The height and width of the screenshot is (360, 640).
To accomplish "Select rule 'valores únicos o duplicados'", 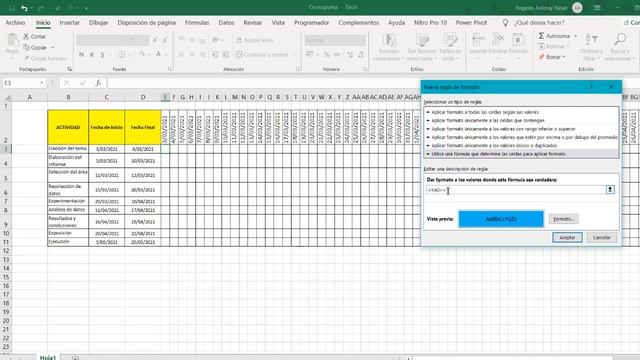I will pos(521,145).
